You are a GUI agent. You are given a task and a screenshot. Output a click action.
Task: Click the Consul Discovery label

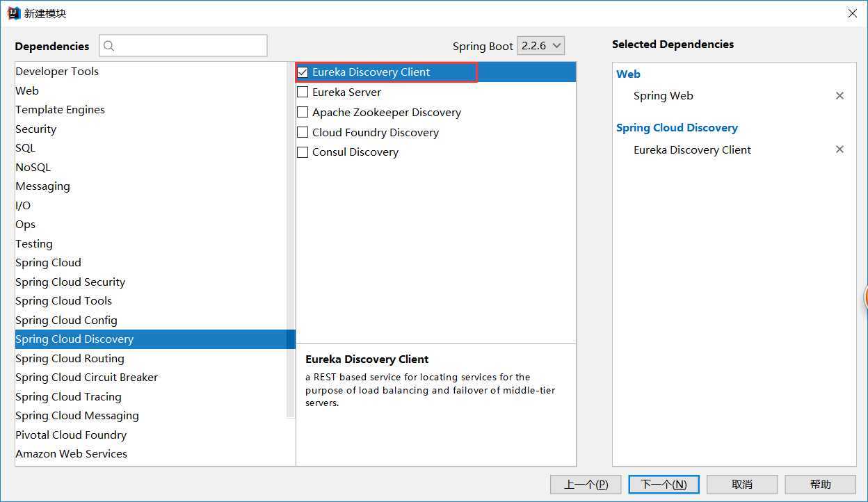355,152
